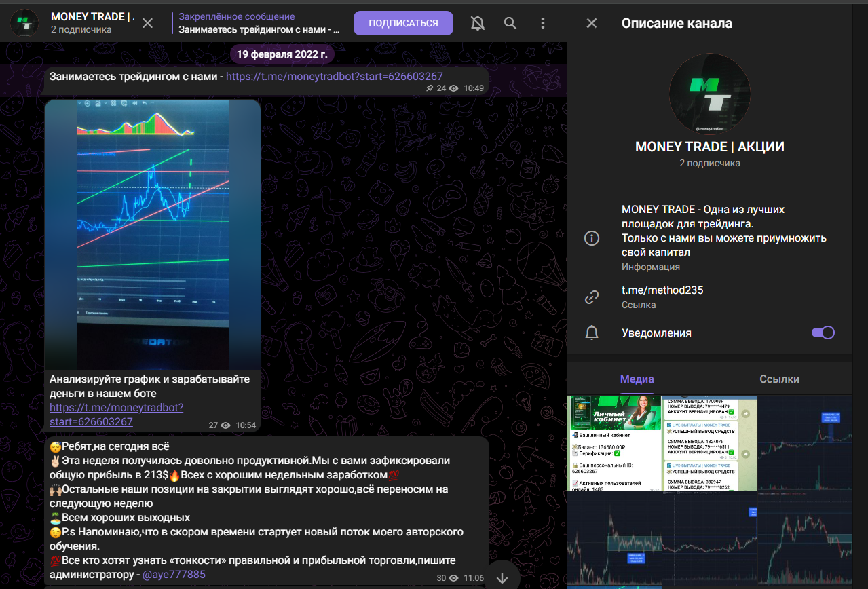Open search in the channel header

coord(510,23)
